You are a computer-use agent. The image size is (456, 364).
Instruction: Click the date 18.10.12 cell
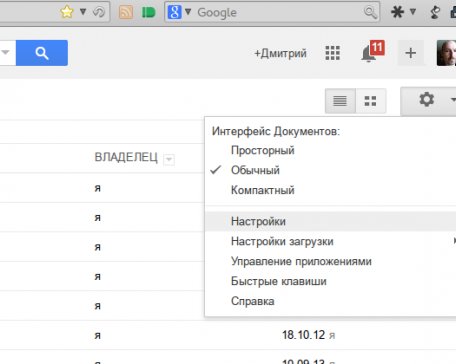click(x=303, y=335)
